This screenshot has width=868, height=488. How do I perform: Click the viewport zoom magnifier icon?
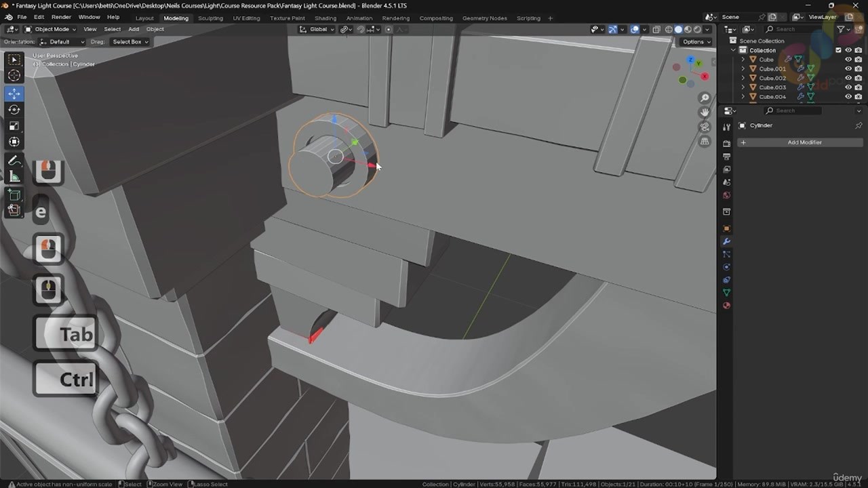pyautogui.click(x=705, y=98)
